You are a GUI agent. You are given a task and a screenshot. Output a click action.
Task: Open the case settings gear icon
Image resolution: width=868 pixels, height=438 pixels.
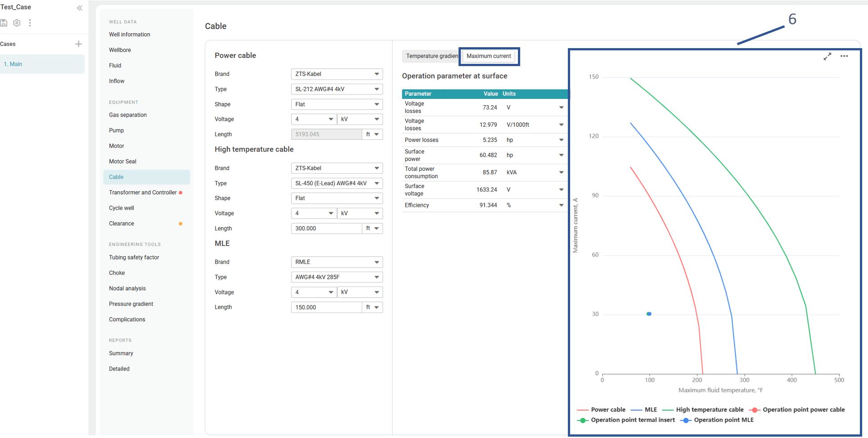pyautogui.click(x=17, y=23)
